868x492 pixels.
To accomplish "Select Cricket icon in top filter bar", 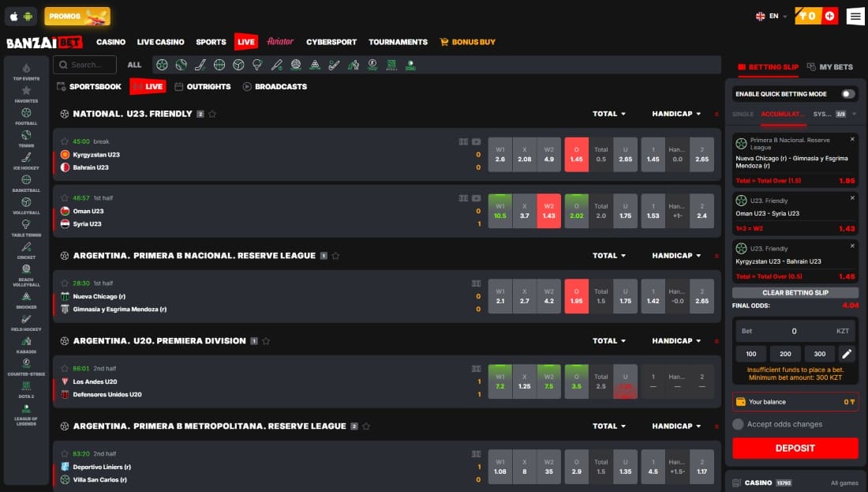I will pyautogui.click(x=277, y=65).
